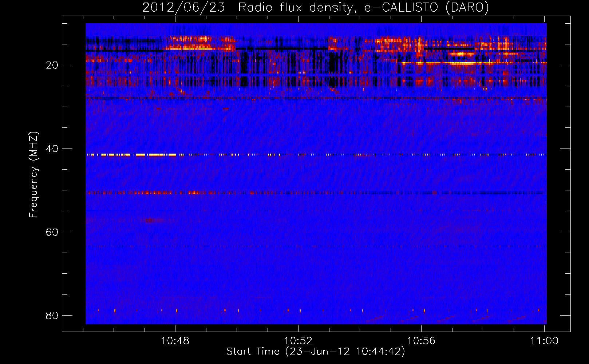Click the red interference band near 50 MHz
Screen dimensions: 589x364
316,193
